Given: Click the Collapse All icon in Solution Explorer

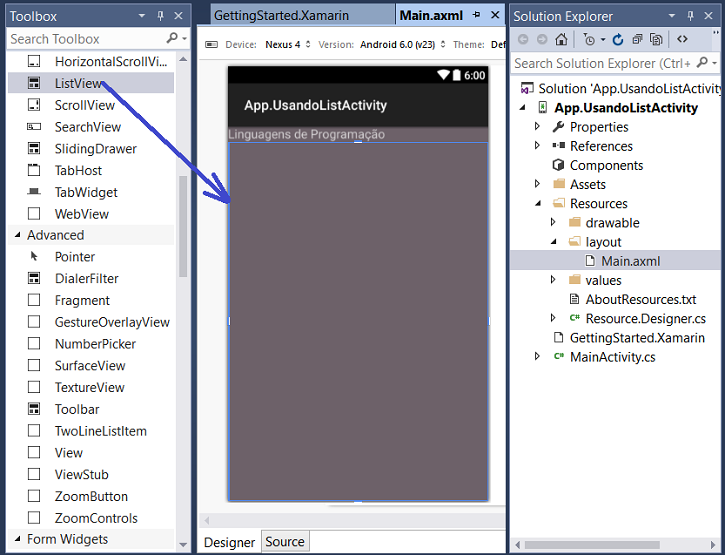Looking at the screenshot, I should [x=637, y=39].
